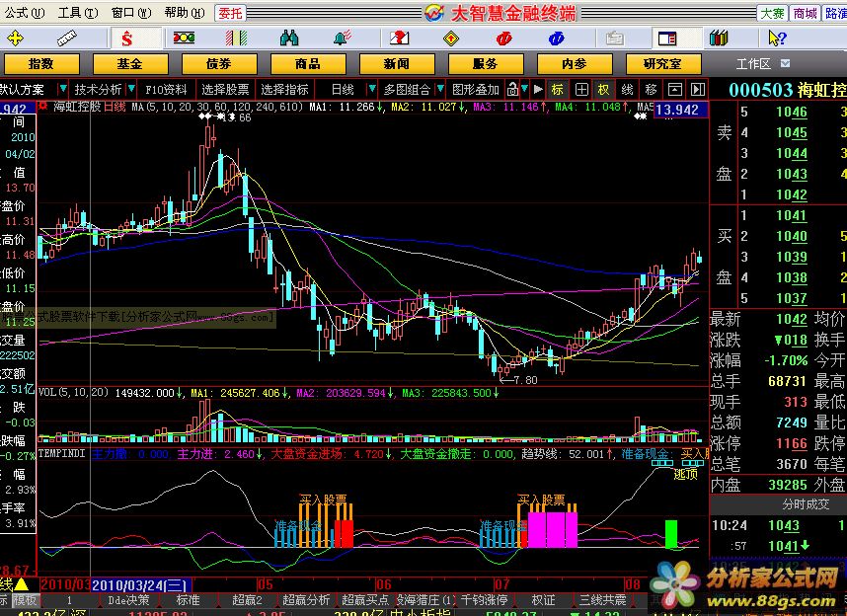Click the 委托 trade button
847x616 pixels.
[230, 13]
